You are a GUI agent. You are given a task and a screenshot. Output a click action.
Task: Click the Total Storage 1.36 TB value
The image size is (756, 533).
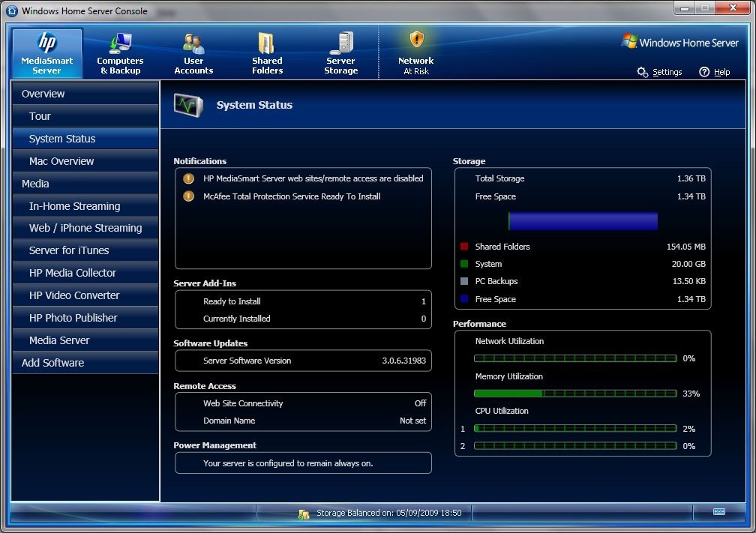[691, 178]
